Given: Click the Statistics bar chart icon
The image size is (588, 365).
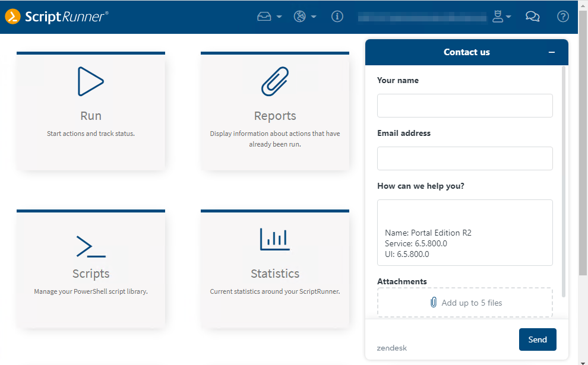Looking at the screenshot, I should [x=275, y=239].
